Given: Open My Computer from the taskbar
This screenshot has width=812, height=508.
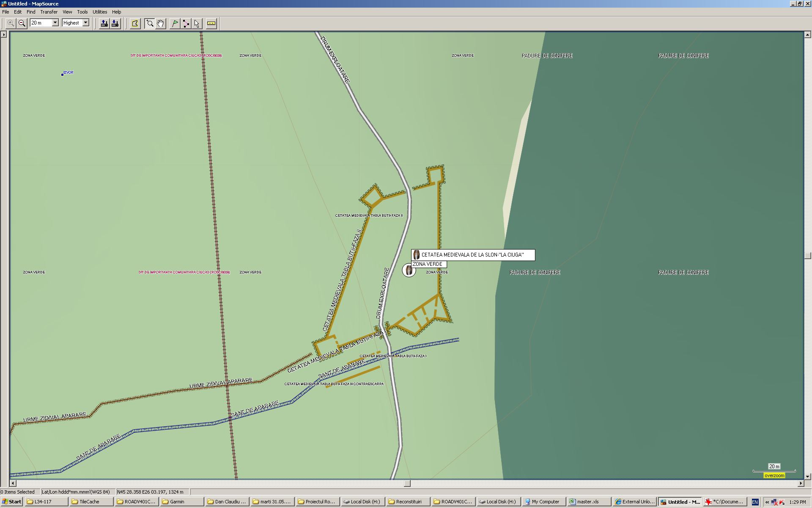Looking at the screenshot, I should coord(543,502).
